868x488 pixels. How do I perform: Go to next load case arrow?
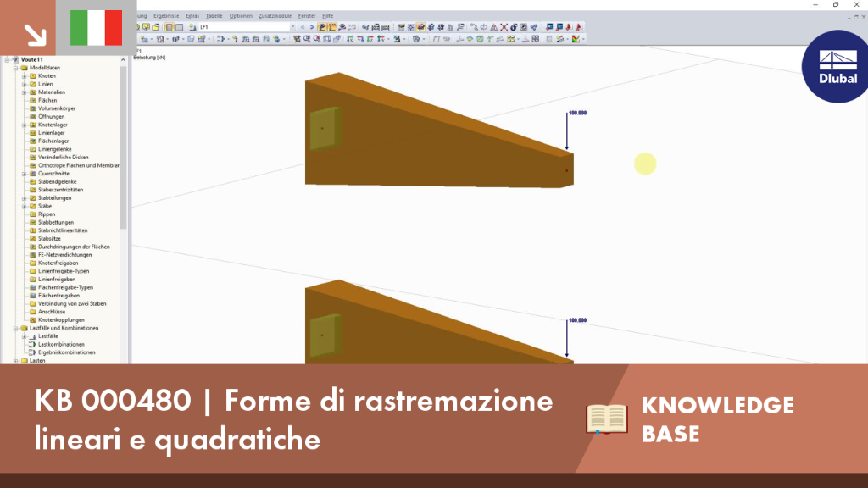[312, 27]
